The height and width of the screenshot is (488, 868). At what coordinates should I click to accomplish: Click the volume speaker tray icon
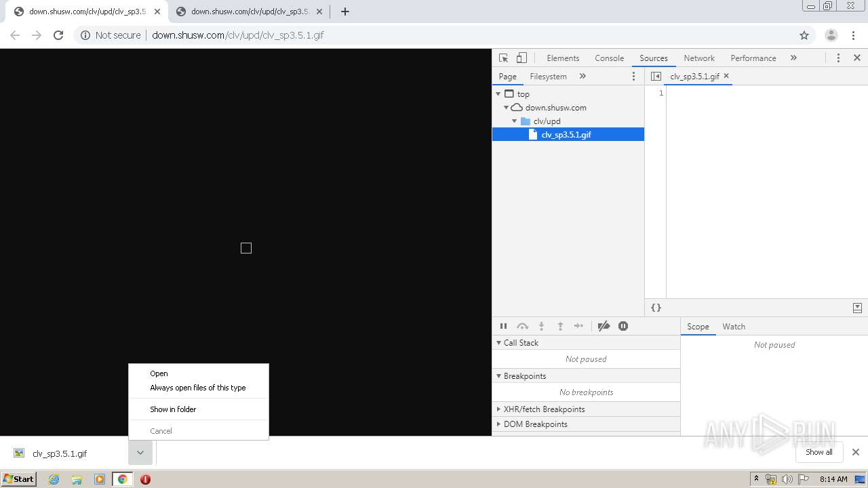click(x=787, y=479)
